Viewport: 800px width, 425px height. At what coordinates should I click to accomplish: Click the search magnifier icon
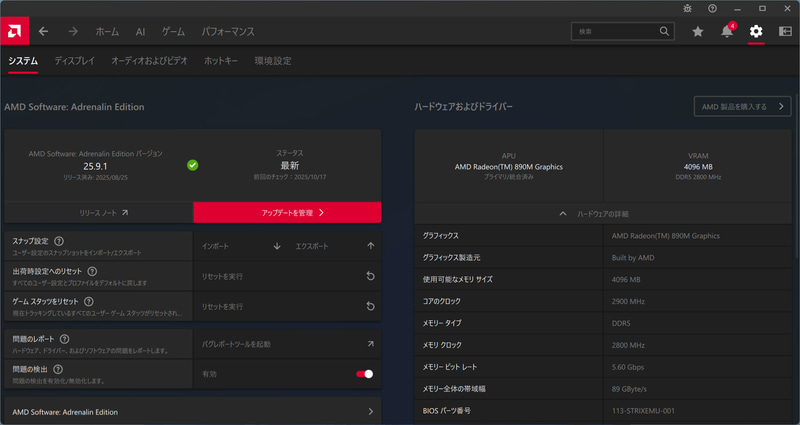pyautogui.click(x=664, y=31)
